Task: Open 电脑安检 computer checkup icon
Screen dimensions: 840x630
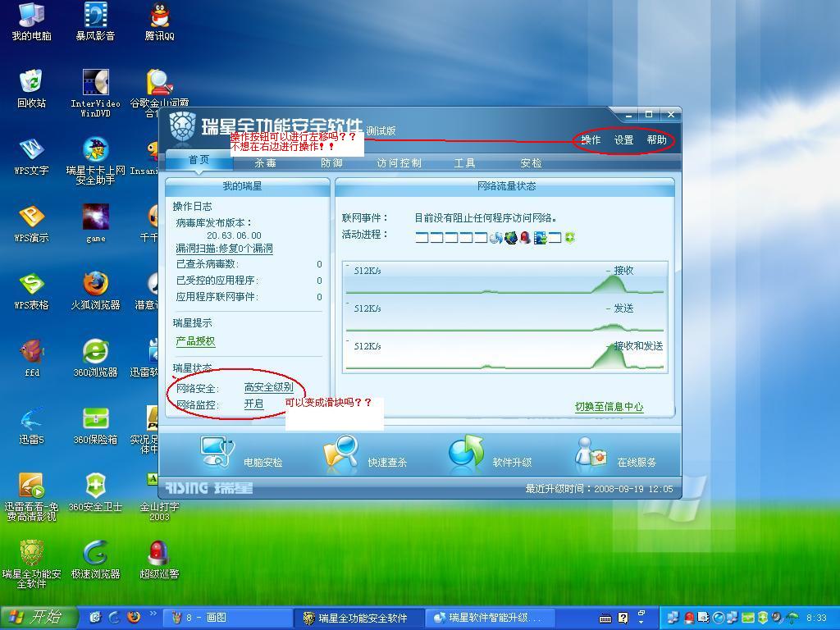Action: click(217, 453)
